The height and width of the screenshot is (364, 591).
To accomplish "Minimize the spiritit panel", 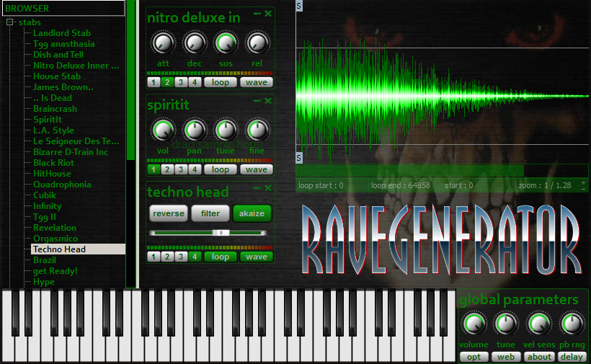I will (257, 101).
